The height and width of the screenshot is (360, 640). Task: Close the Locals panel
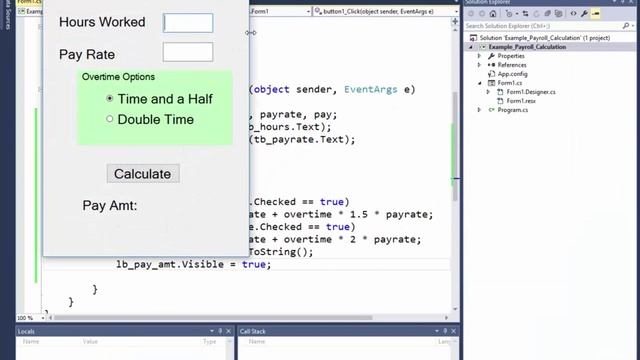pos(229,331)
